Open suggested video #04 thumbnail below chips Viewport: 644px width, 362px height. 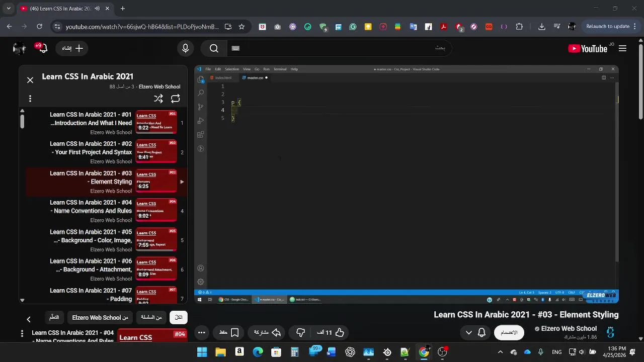[x=152, y=336]
